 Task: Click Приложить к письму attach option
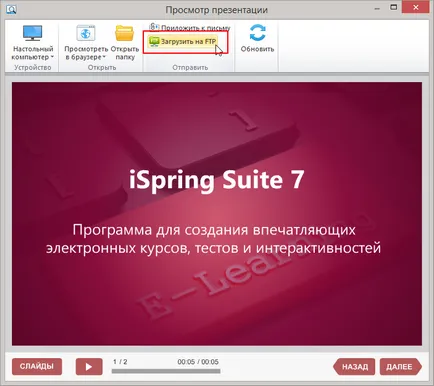(x=190, y=27)
